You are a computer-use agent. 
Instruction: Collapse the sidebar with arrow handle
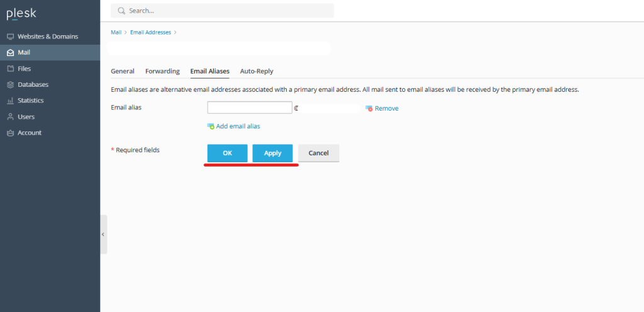pyautogui.click(x=103, y=235)
